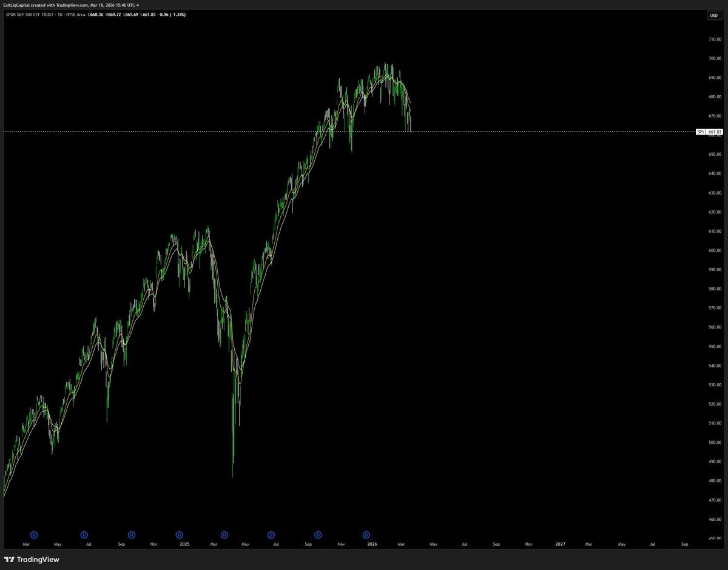Click the 560.00 price axis label
728x570 pixels.
(x=714, y=327)
